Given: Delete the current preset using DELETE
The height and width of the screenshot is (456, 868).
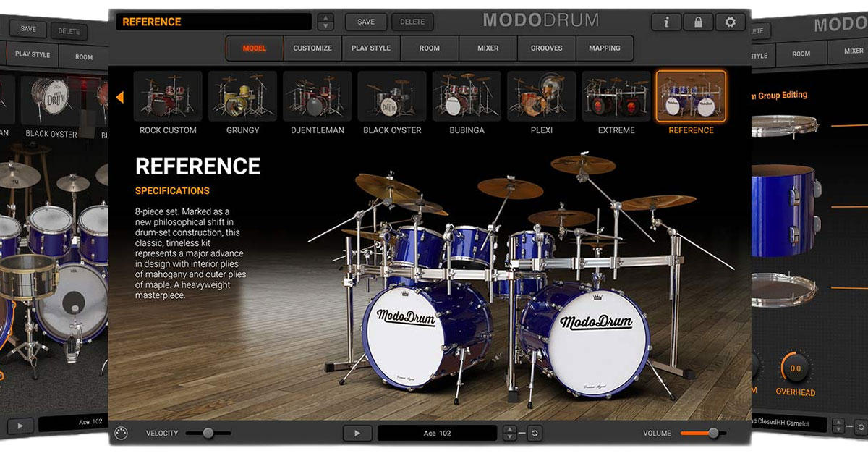Looking at the screenshot, I should point(412,22).
